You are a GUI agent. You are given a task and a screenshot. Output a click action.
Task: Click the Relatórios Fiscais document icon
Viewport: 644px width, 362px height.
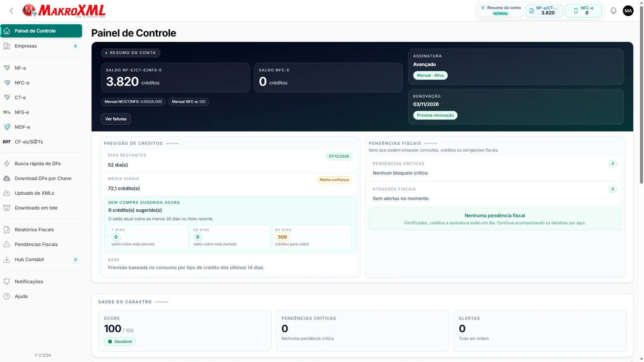(x=7, y=230)
